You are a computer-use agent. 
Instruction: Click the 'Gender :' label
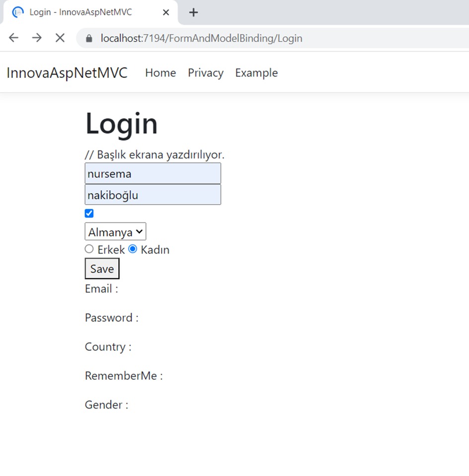click(107, 405)
